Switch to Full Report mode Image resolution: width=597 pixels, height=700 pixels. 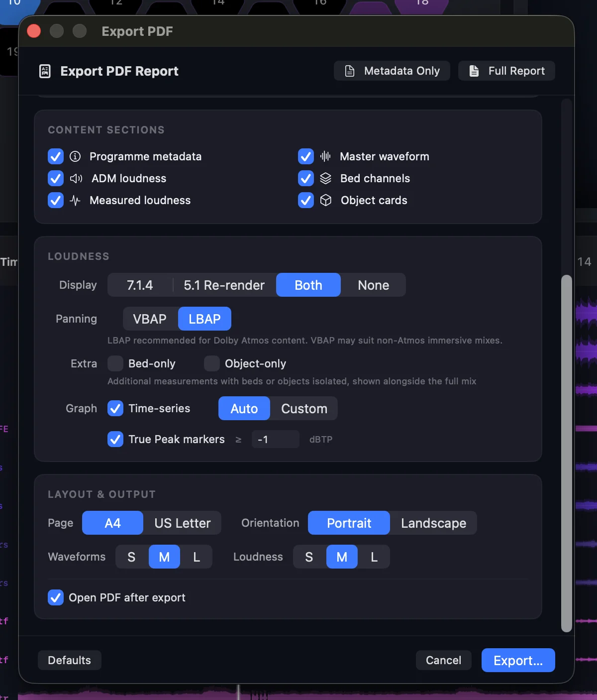tap(506, 71)
